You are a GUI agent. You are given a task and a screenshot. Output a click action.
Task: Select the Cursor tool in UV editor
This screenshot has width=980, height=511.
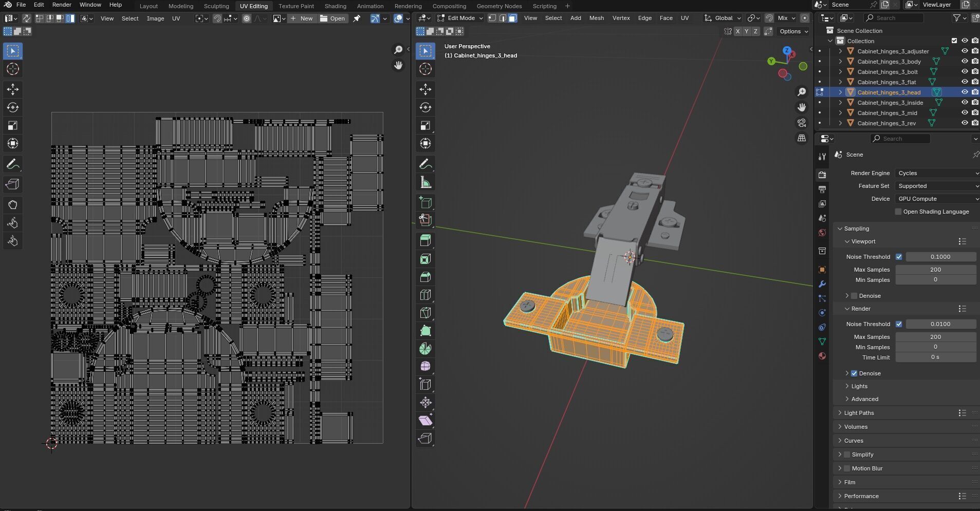click(13, 69)
